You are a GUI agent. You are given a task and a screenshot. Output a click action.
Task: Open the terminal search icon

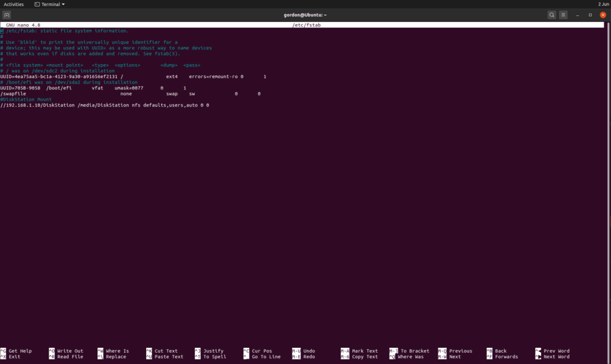tap(552, 15)
